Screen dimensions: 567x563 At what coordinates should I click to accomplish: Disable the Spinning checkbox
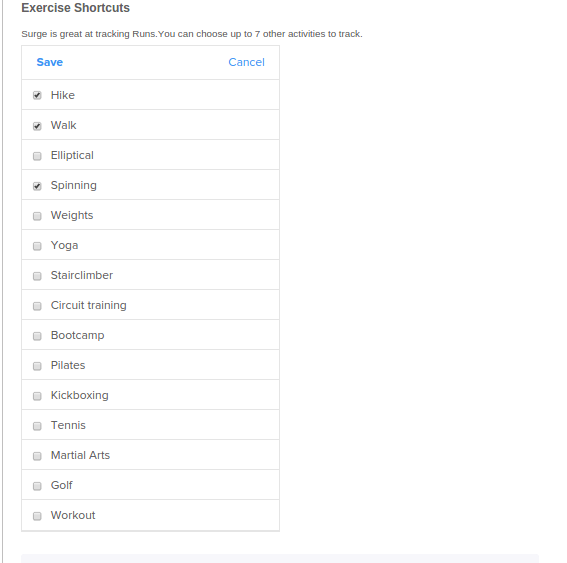37,186
